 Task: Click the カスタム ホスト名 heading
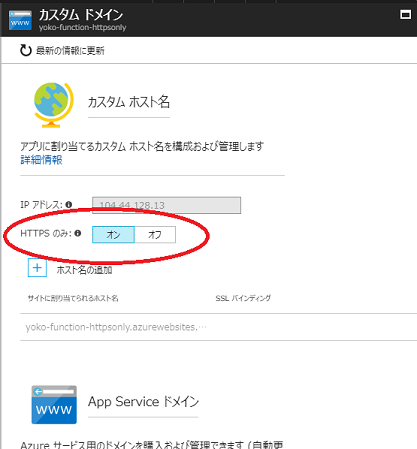click(x=129, y=102)
